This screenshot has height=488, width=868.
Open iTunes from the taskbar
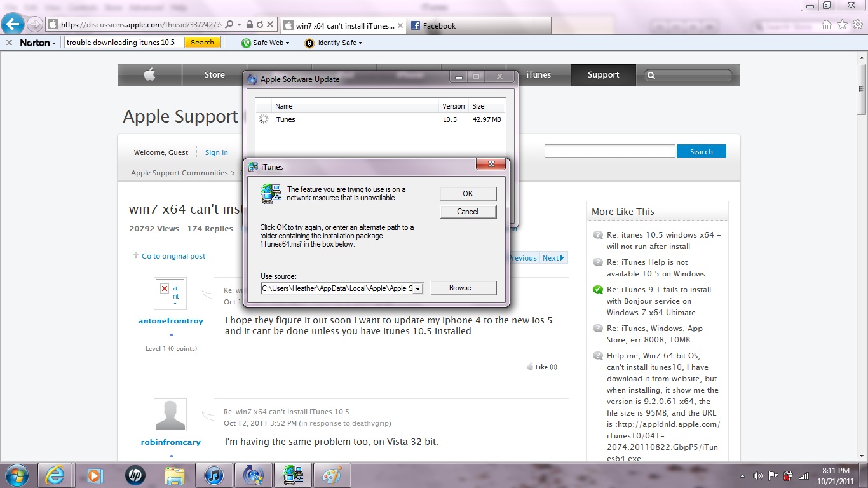pyautogui.click(x=214, y=475)
